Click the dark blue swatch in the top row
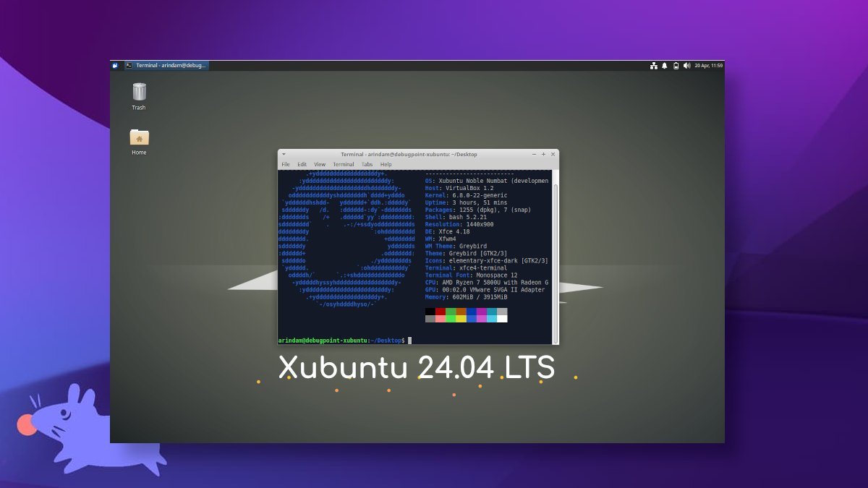The image size is (868, 488). coord(472,312)
